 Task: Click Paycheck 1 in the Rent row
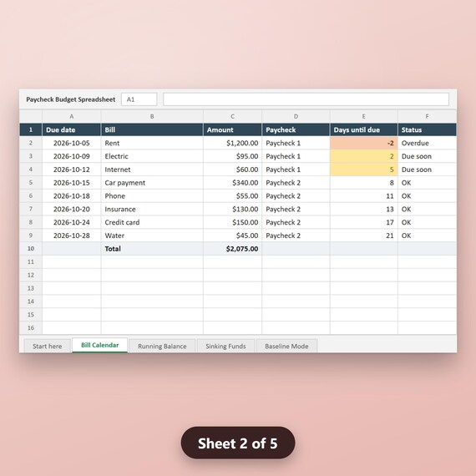coord(296,143)
